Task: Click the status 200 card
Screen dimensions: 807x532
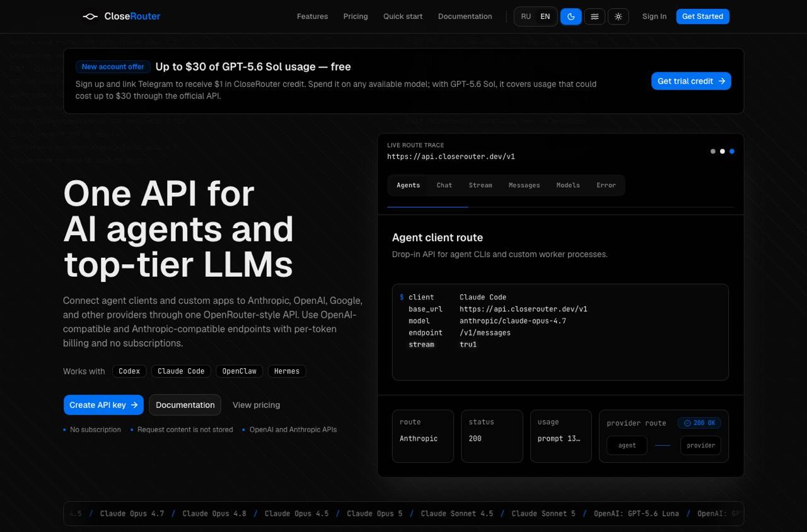Action: click(x=492, y=436)
